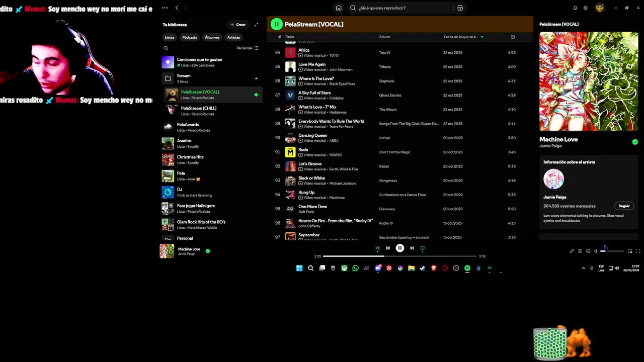Viewport: 644px width, 362px height.
Task: Select the Álbumes filter
Action: point(212,37)
